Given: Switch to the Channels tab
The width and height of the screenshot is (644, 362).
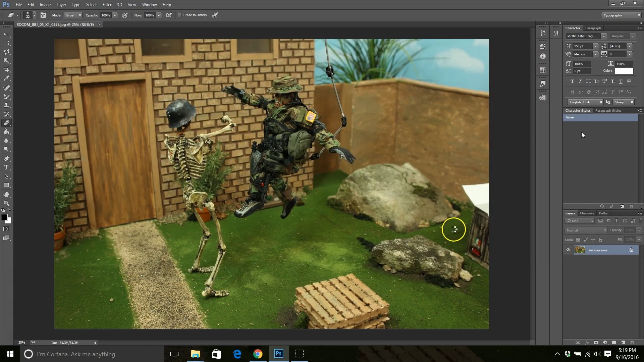Looking at the screenshot, I should pyautogui.click(x=587, y=213).
